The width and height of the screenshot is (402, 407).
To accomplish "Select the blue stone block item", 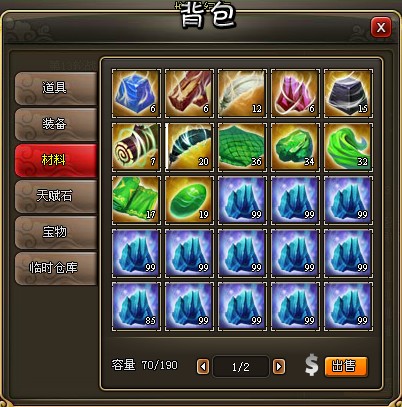I will tap(136, 93).
